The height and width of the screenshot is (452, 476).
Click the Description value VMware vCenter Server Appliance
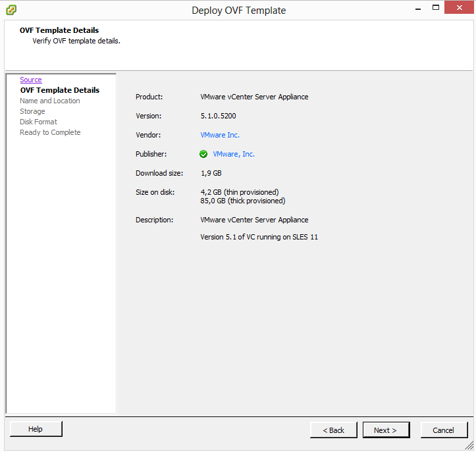pos(254,220)
